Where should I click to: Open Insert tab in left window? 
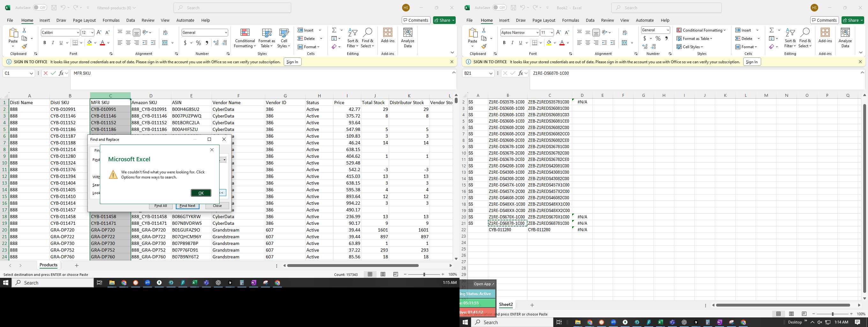tap(44, 20)
